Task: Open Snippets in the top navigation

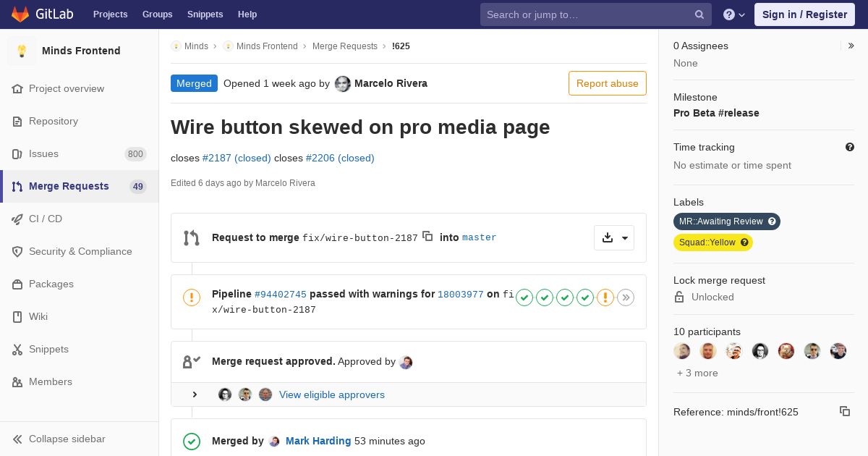Action: click(x=205, y=14)
